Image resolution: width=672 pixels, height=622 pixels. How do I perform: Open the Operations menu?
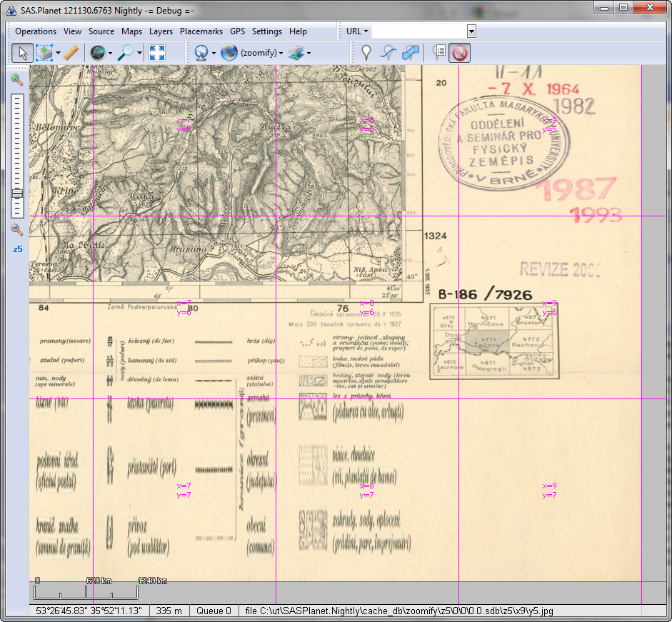click(36, 31)
